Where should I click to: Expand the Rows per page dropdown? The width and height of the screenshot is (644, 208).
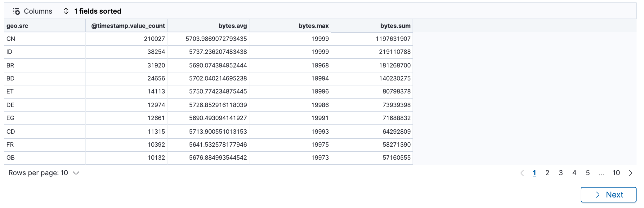(x=44, y=173)
